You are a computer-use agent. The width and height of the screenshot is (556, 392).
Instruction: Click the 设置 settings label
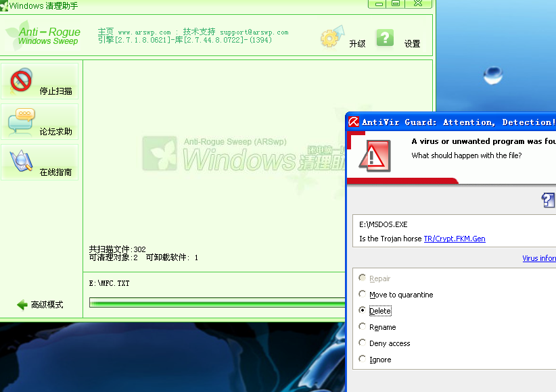[412, 44]
